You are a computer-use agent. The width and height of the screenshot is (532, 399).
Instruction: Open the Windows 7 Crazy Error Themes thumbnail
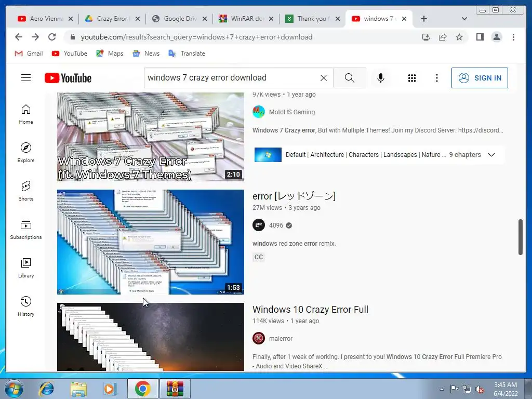(x=150, y=137)
